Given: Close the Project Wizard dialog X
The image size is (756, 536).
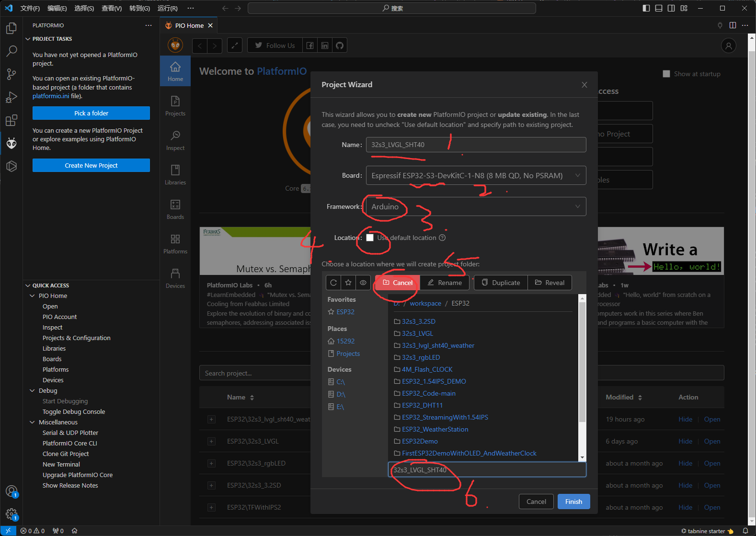Looking at the screenshot, I should point(584,85).
